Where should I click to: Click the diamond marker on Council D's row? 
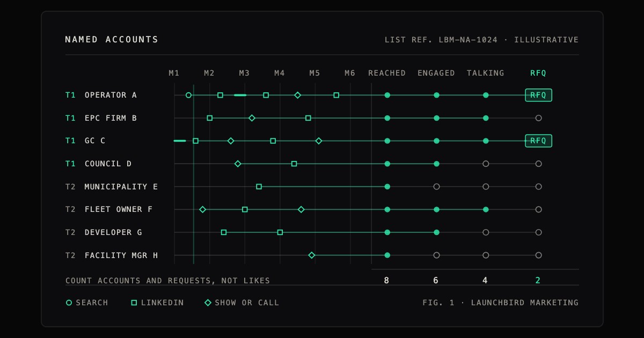tap(238, 164)
